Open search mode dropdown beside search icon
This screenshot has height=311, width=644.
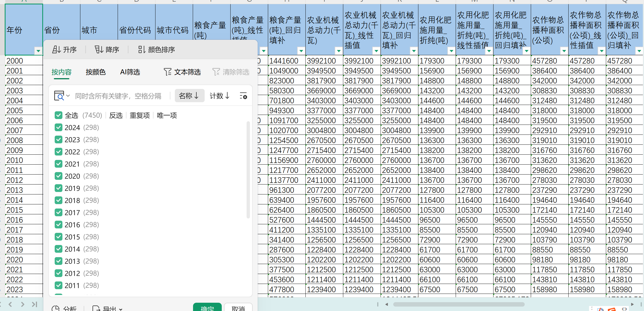click(x=68, y=96)
